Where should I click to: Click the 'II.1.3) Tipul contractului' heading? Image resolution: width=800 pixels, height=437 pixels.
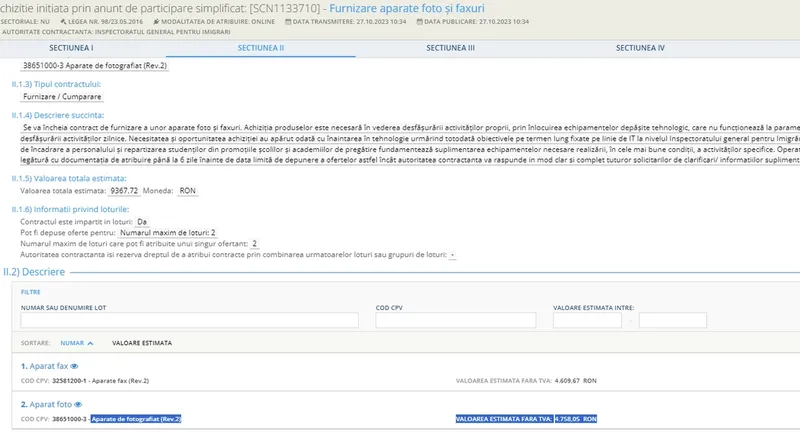tap(56, 84)
